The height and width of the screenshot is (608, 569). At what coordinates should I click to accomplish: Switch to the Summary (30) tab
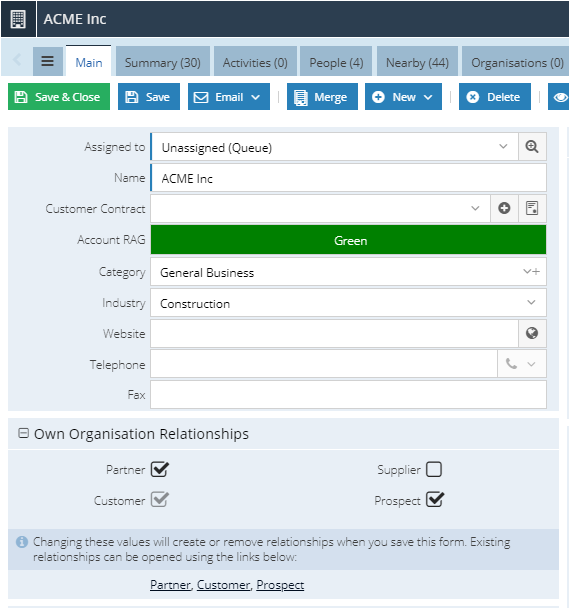163,62
